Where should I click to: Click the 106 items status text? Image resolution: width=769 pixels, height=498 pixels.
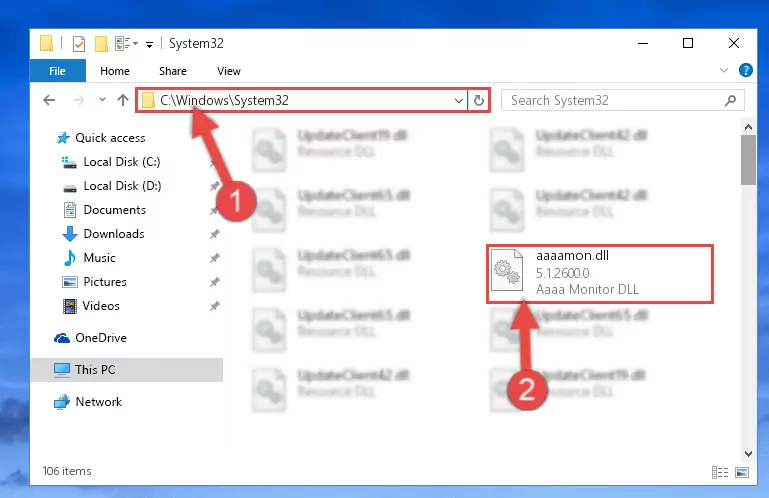pos(67,471)
